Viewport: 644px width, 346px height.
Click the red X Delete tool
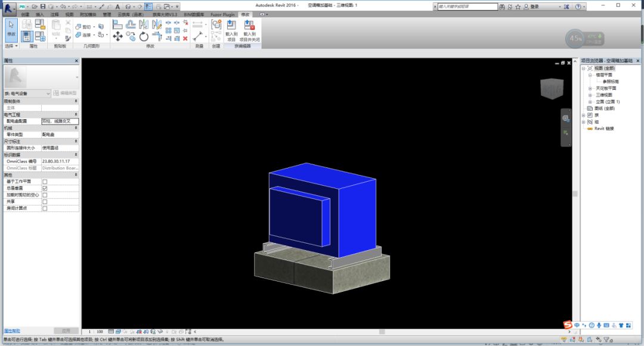point(185,39)
